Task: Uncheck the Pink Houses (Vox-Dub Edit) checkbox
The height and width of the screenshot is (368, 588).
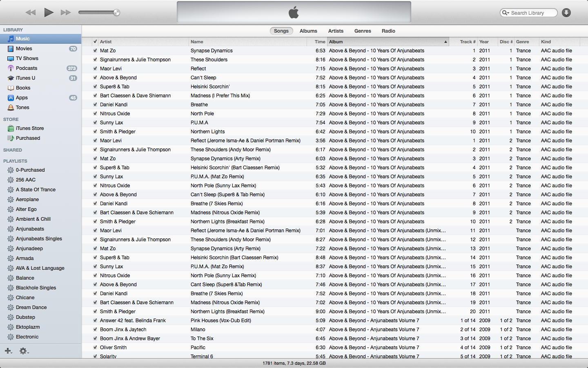Action: tap(95, 321)
